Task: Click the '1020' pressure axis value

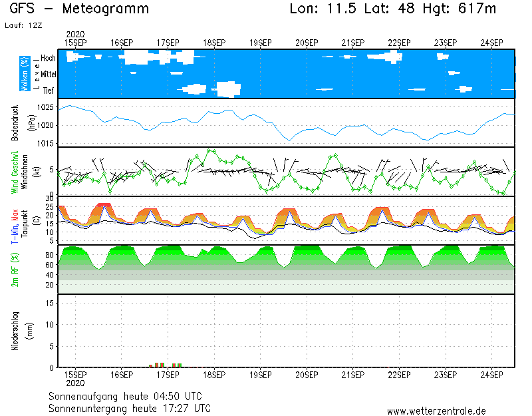Action: click(x=45, y=125)
